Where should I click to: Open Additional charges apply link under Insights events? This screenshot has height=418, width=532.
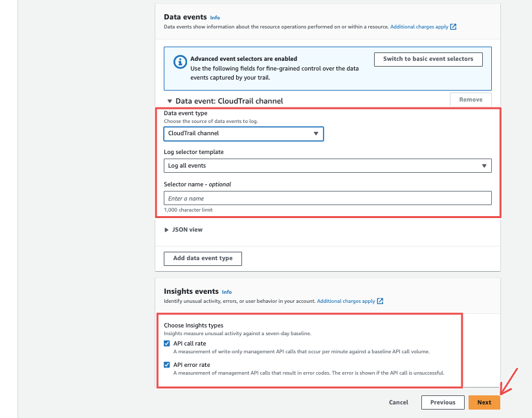pos(346,302)
